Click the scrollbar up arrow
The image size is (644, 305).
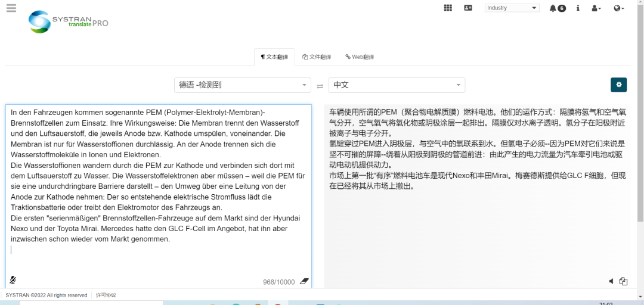click(640, 2)
